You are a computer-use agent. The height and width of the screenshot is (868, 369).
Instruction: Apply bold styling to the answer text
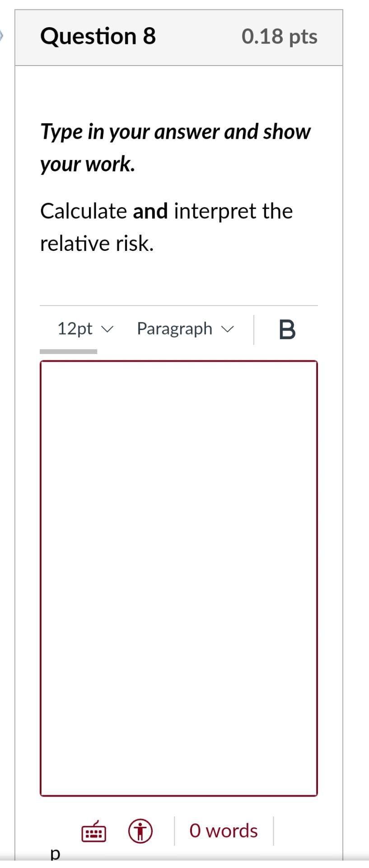pos(288,329)
